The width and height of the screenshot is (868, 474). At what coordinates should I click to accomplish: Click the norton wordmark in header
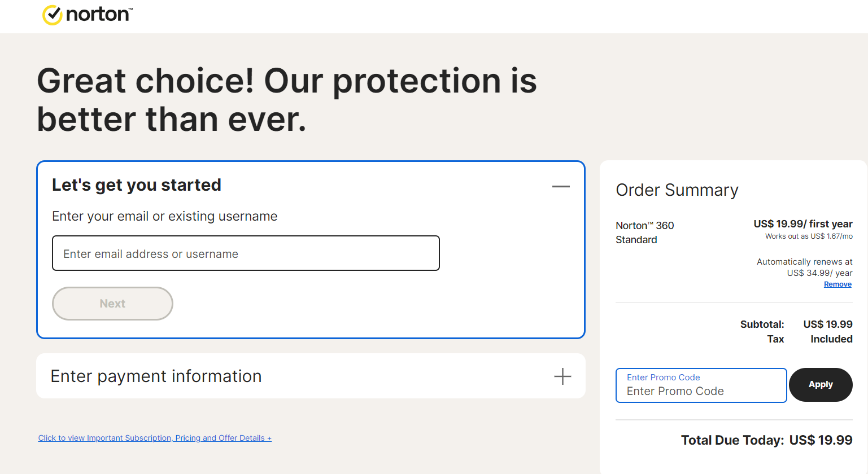click(98, 14)
